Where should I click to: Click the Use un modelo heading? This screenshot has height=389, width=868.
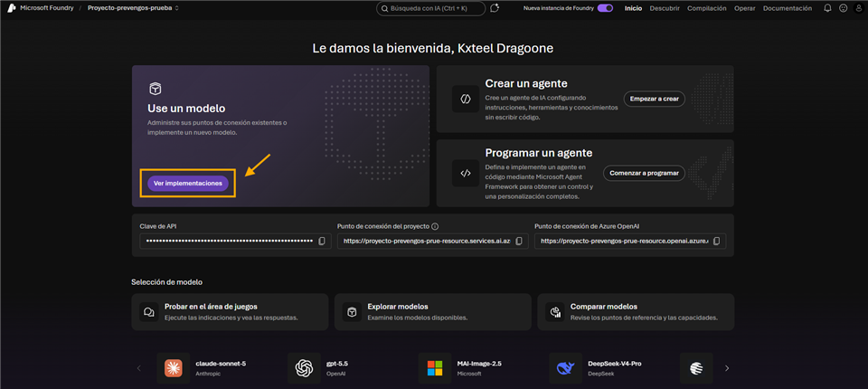coord(186,108)
